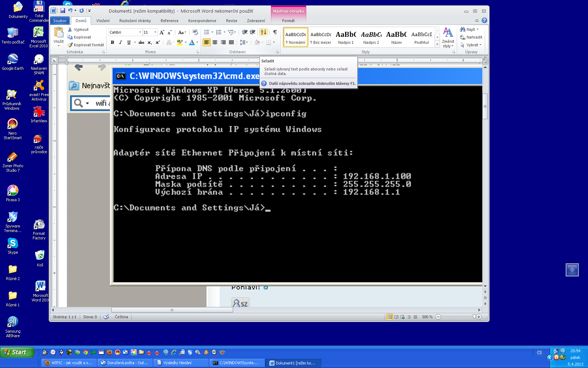Toggle Outline view in the status bar

pyautogui.click(x=409, y=317)
